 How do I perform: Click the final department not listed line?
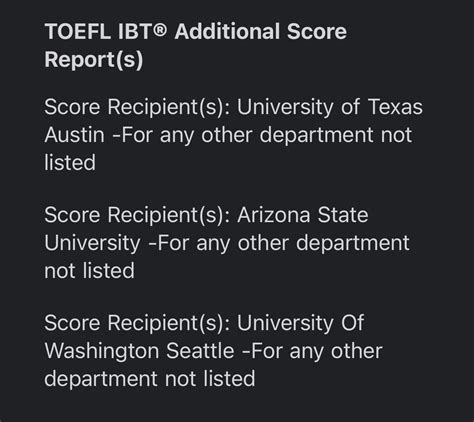[x=150, y=379]
